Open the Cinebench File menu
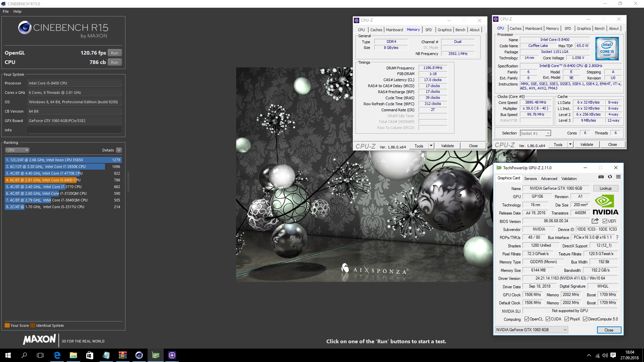Image resolution: width=644 pixels, height=362 pixels. pyautogui.click(x=6, y=11)
